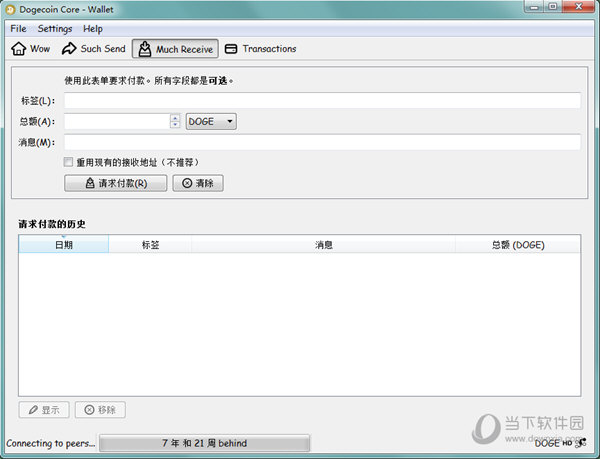Close the Dogecoin Core window

coord(579,7)
